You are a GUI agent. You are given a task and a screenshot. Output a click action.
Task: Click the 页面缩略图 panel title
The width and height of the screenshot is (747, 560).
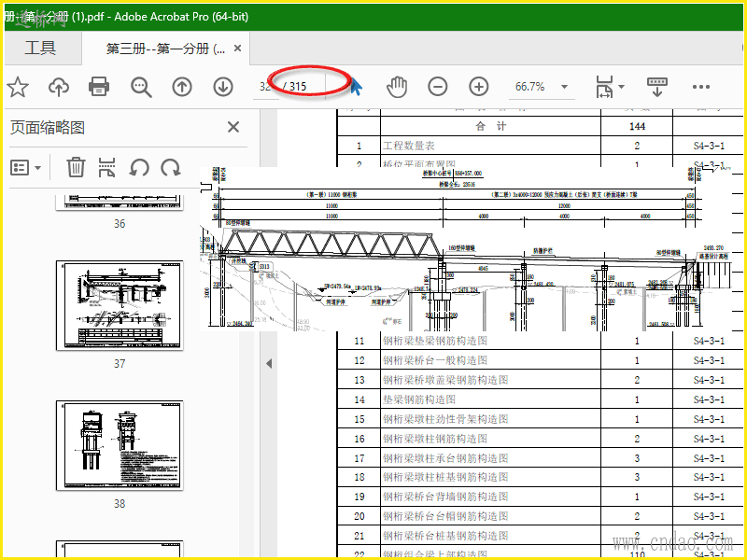pos(48,128)
